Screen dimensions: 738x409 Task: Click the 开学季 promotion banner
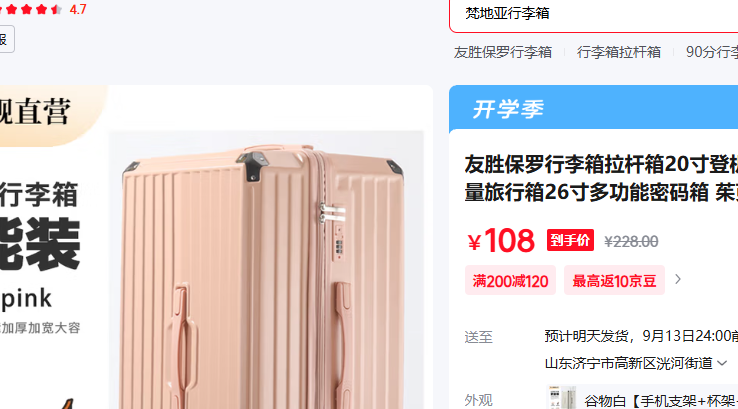(594, 108)
